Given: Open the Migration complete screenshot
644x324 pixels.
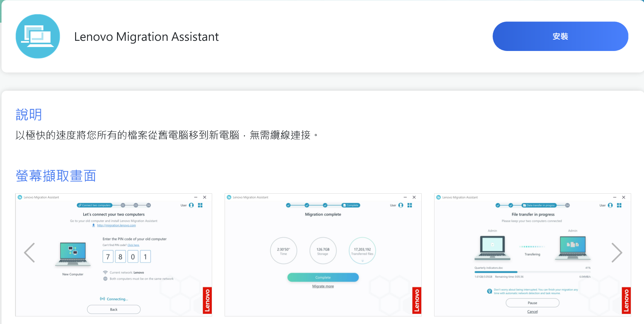Looking at the screenshot, I should [323, 255].
